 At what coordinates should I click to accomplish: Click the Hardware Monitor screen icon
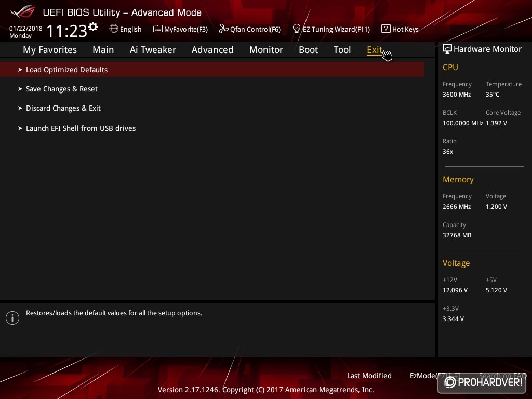[x=447, y=49]
